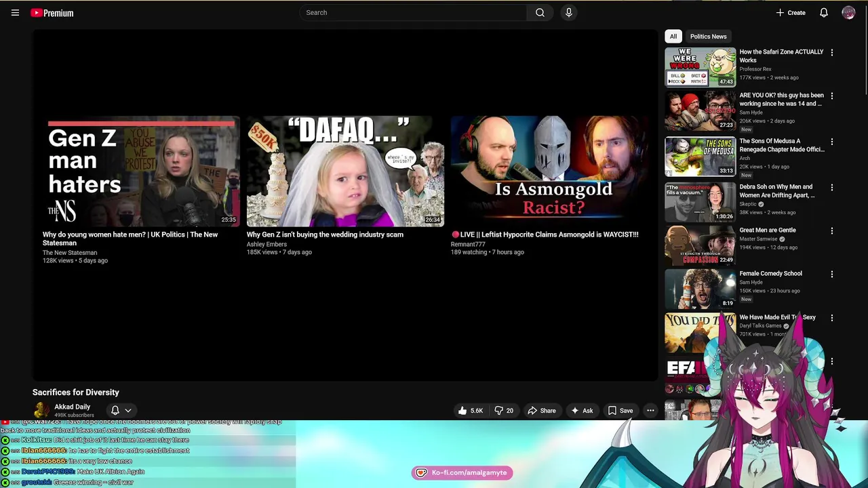Image resolution: width=868 pixels, height=488 pixels.
Task: Open options for Great Men are Gentle
Action: coord(832,230)
